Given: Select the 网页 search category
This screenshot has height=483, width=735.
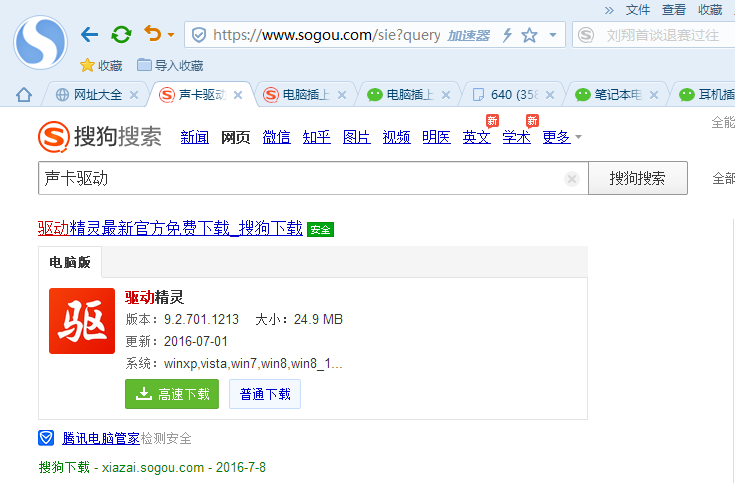Looking at the screenshot, I should (x=235, y=137).
